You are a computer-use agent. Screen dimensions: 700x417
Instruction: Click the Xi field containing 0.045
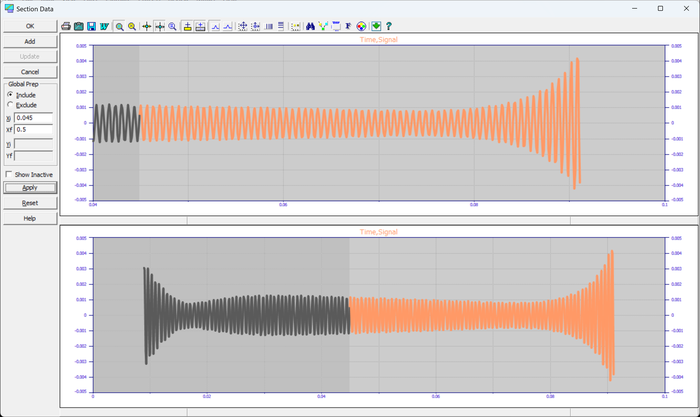click(33, 118)
